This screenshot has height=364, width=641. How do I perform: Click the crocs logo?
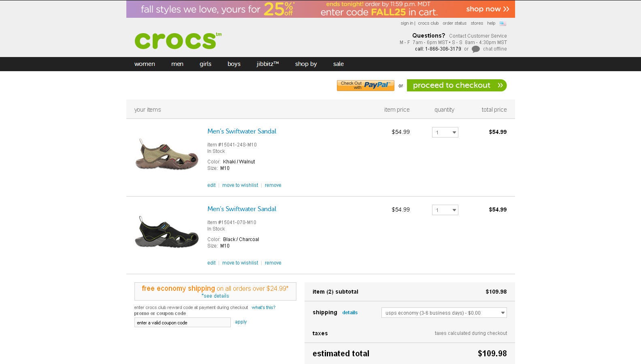click(178, 41)
